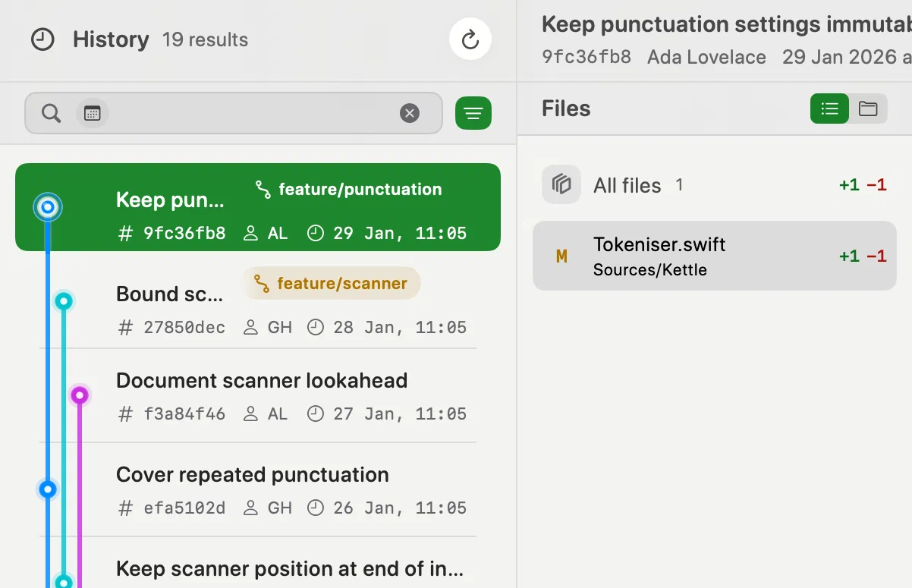Viewport: 912px width, 588px height.
Task: Click the History clock icon
Action: (42, 39)
